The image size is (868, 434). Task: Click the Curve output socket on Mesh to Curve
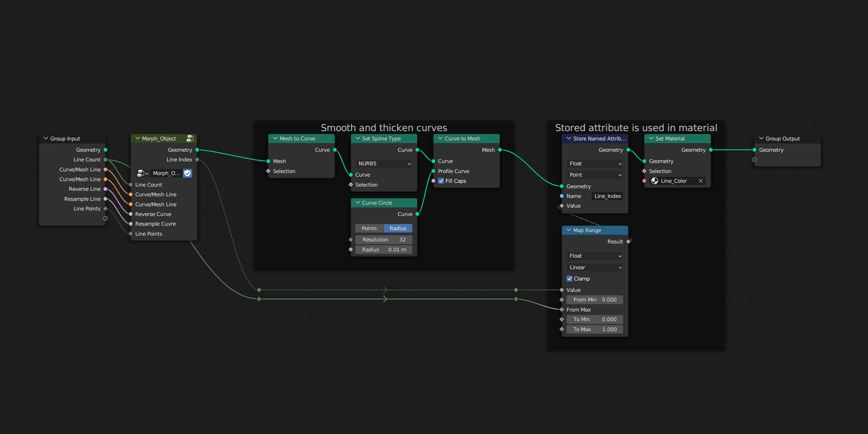(x=335, y=150)
